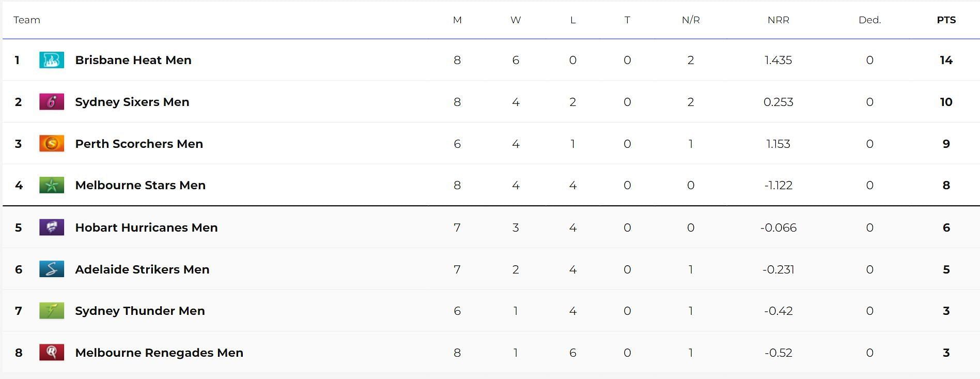Click the Melbourne Renegades team logo
The width and height of the screenshot is (980, 379).
point(52,353)
